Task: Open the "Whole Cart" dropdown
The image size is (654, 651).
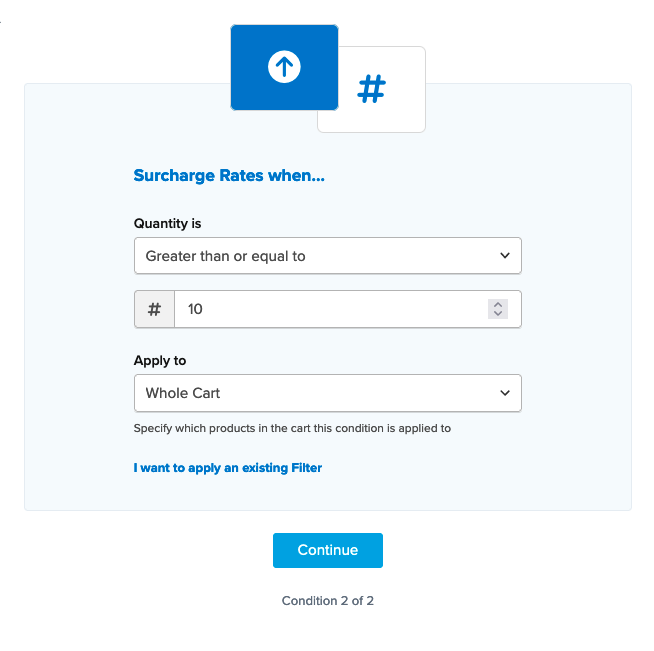Action: 327,393
